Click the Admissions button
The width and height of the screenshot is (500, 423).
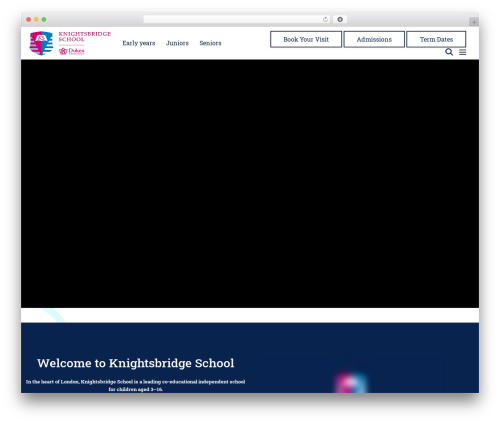point(374,39)
